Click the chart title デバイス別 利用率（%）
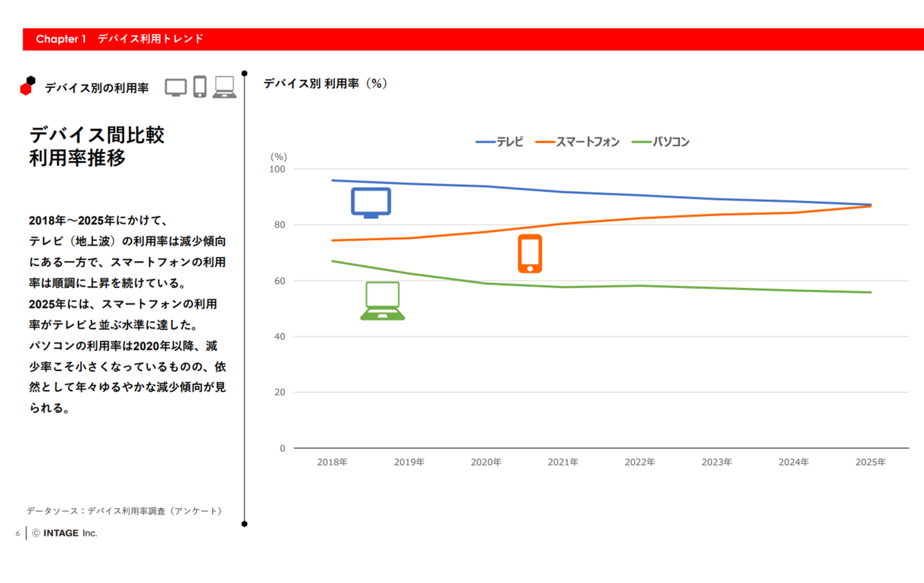Screen dimensions: 924x583 (x=326, y=84)
